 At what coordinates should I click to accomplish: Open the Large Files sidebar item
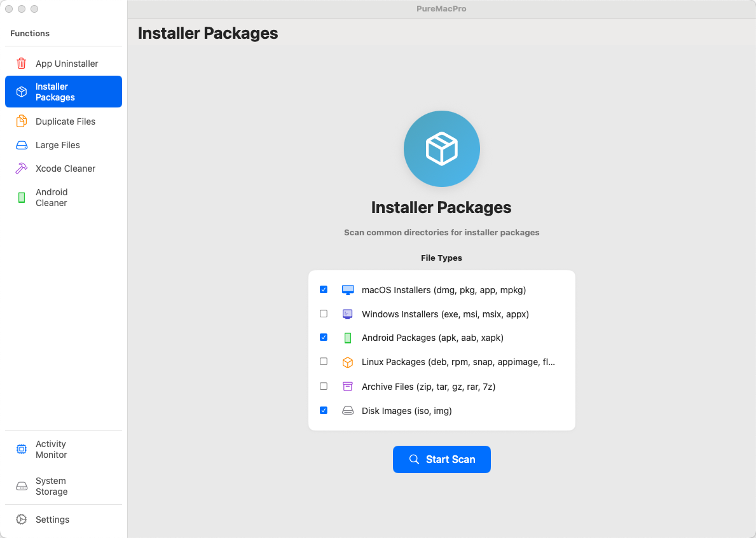(58, 145)
